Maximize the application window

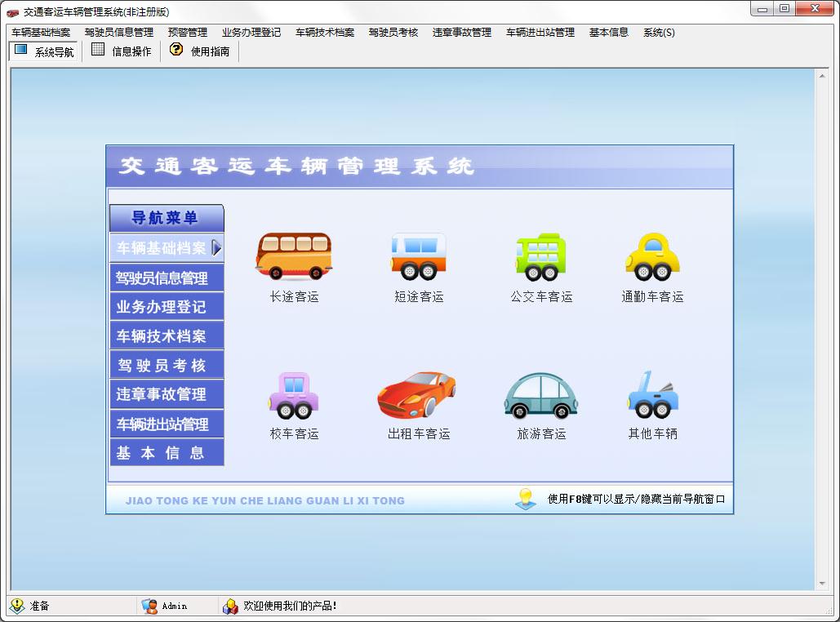click(x=784, y=9)
